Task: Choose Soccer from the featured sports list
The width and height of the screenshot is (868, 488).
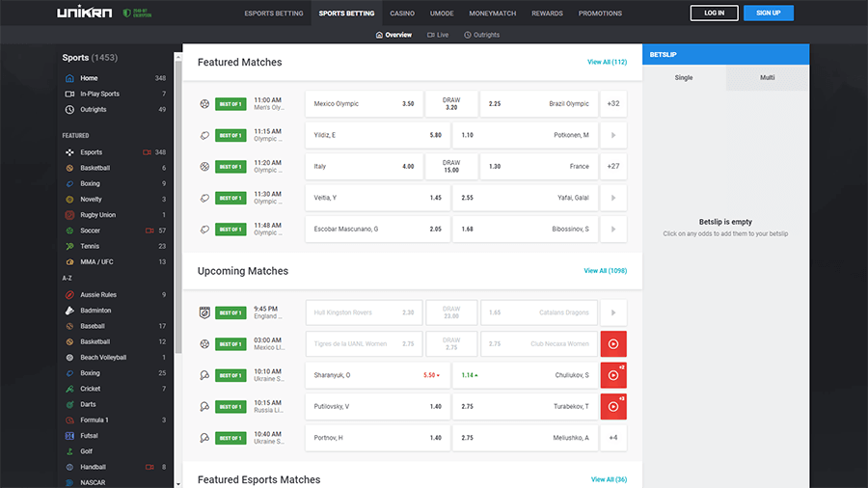Action: click(x=91, y=230)
